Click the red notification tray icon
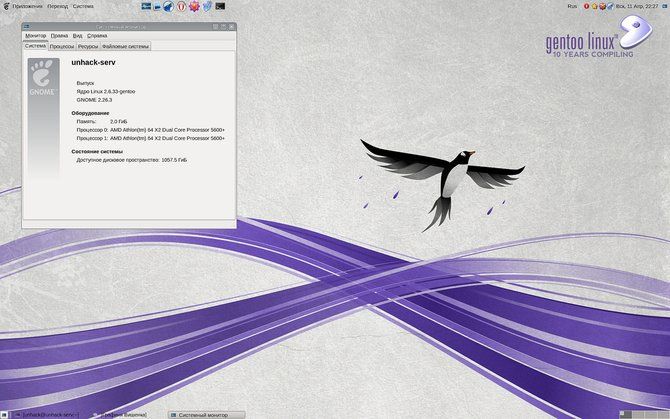 point(586,6)
